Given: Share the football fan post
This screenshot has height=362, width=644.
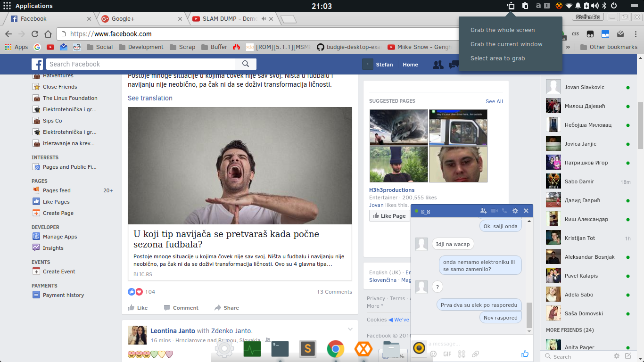Looking at the screenshot, I should (x=226, y=308).
